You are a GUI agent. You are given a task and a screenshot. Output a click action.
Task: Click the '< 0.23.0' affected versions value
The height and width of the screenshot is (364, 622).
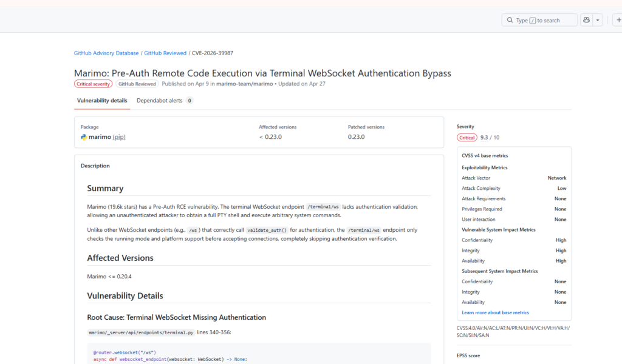pyautogui.click(x=270, y=137)
